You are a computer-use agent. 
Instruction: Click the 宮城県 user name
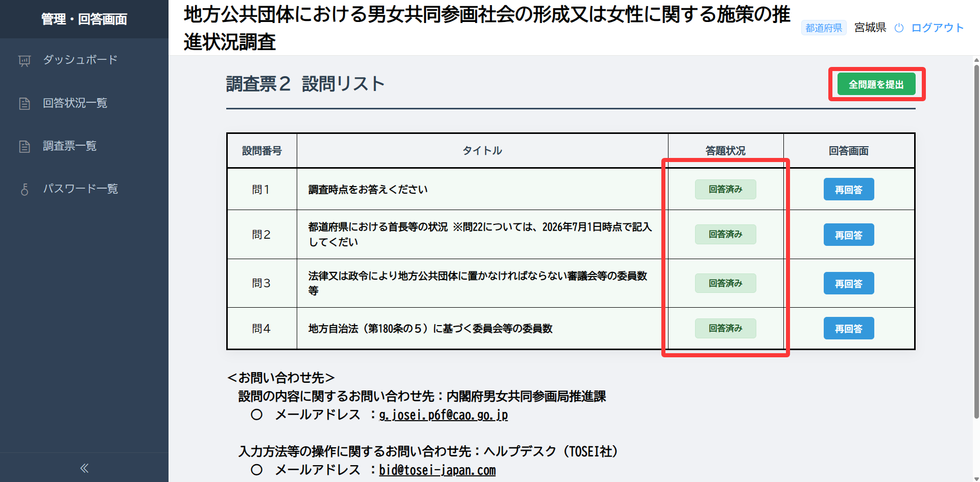[870, 28]
